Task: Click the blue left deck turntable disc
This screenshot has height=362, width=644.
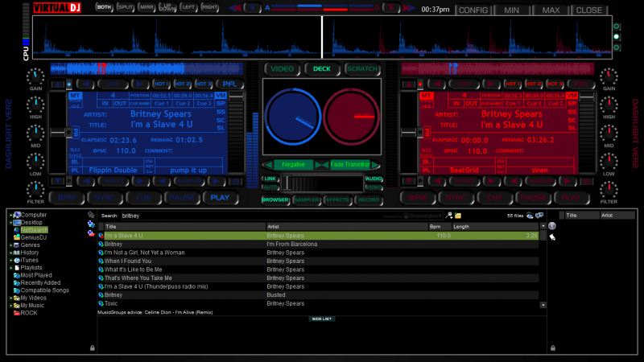Action: click(293, 117)
